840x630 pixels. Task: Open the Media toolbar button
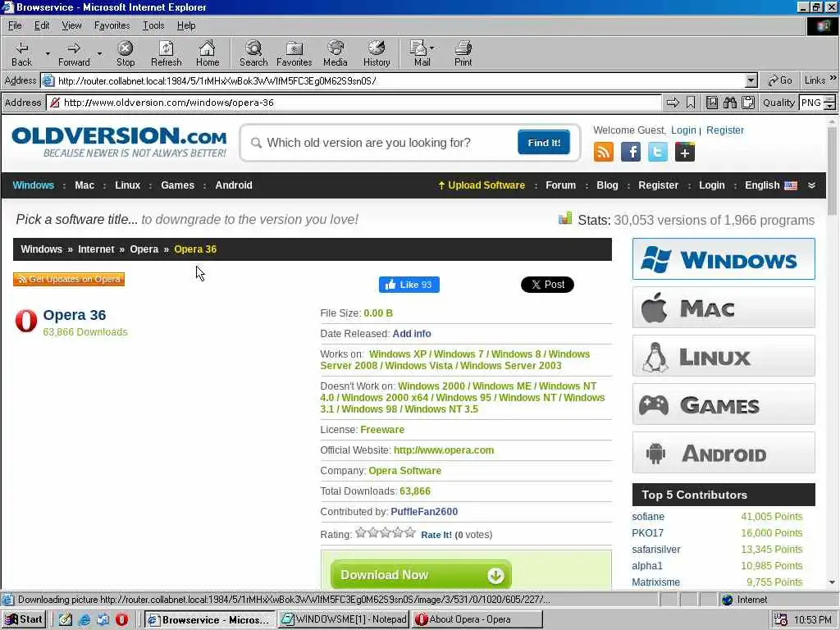(x=336, y=53)
